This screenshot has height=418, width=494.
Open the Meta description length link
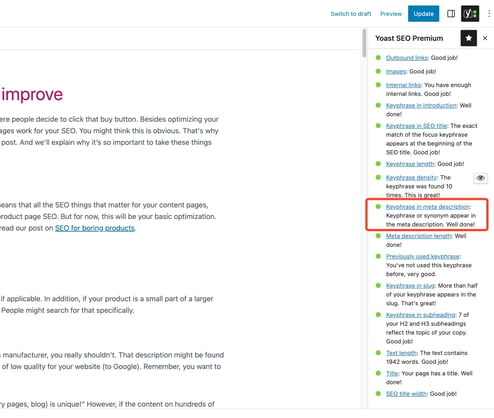(419, 236)
